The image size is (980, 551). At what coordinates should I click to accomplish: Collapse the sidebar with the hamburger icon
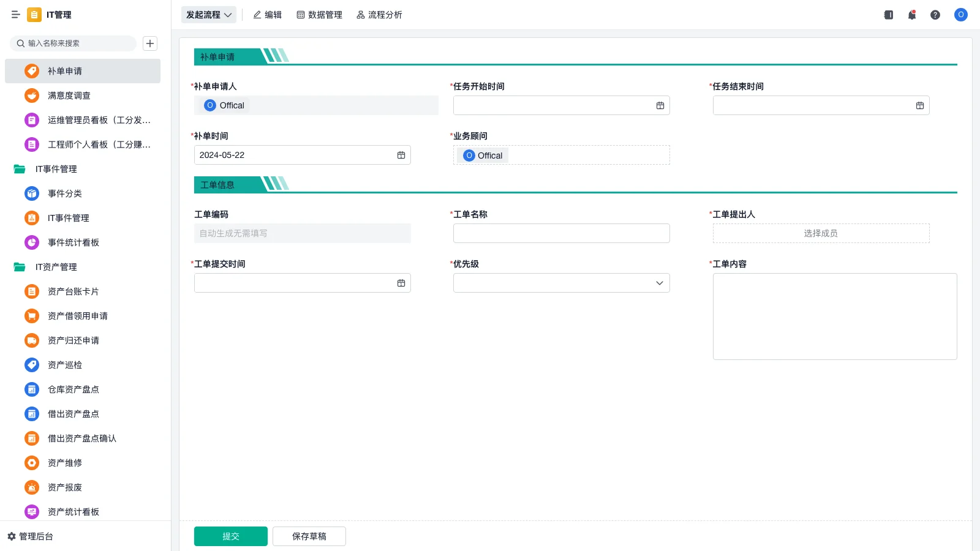coord(15,15)
